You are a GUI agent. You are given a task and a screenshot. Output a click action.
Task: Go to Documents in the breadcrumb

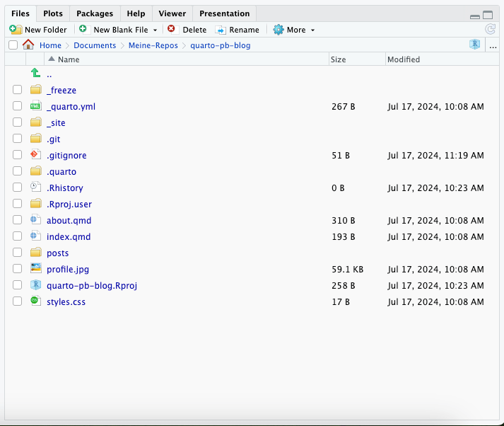click(95, 45)
